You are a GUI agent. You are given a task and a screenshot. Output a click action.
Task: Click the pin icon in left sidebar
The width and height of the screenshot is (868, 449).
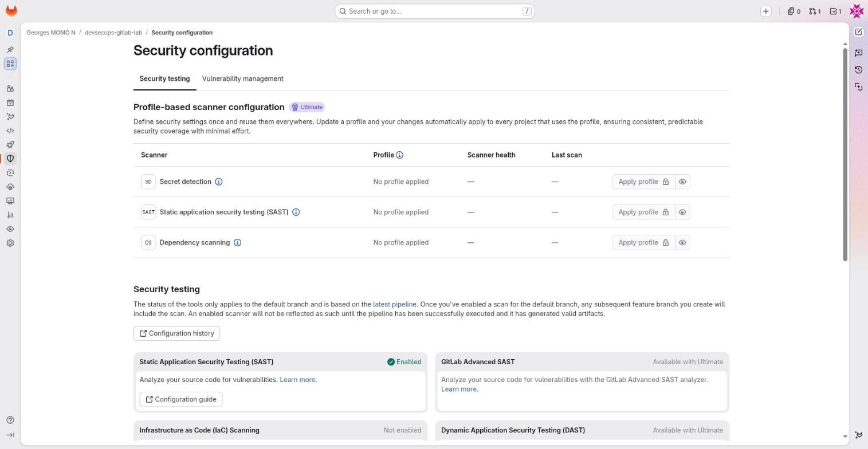tap(10, 50)
